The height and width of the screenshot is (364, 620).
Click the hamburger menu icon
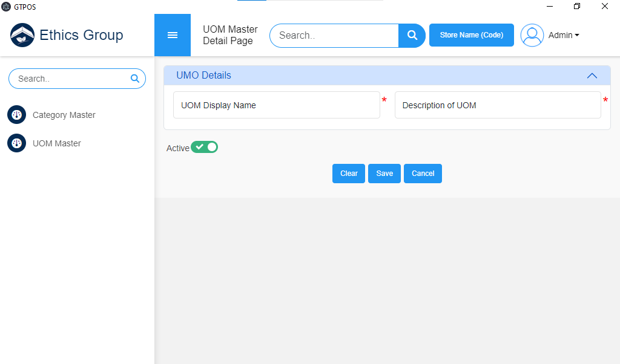click(x=173, y=35)
